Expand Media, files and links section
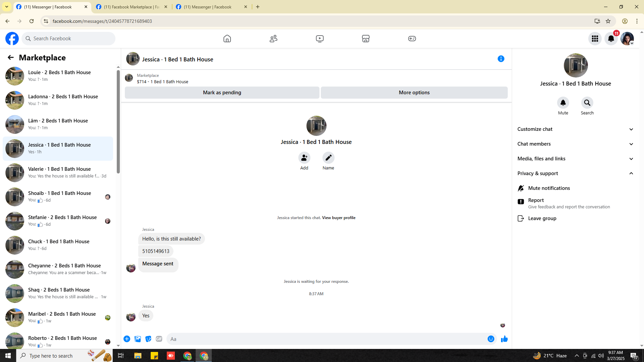644x362 pixels. point(576,159)
